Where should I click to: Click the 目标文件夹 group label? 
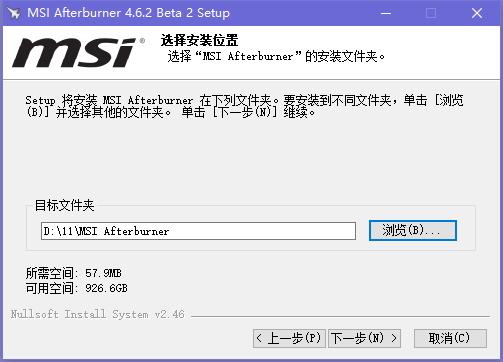(65, 205)
